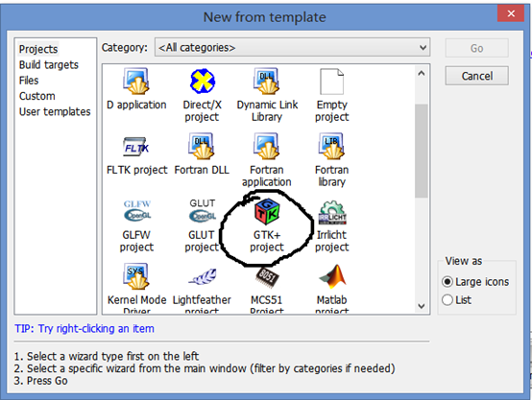Switch to Build targets wizard type
Viewport: 532px width, 400px height.
[x=49, y=64]
